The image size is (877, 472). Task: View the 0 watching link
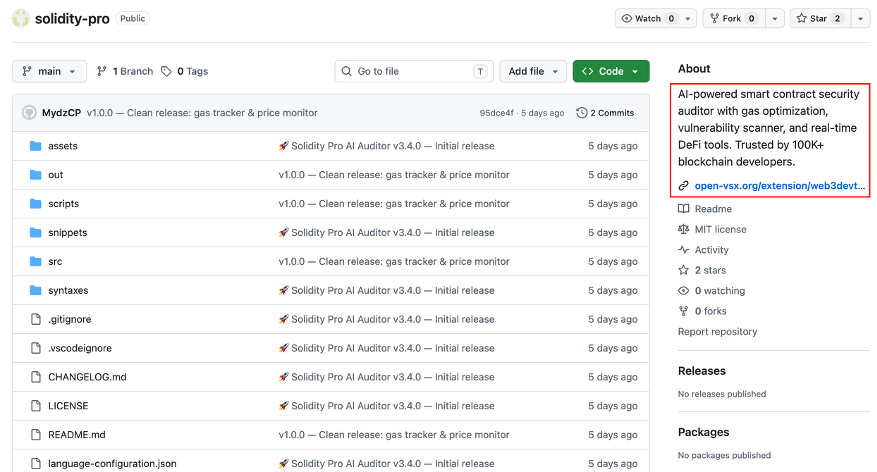[x=720, y=290]
